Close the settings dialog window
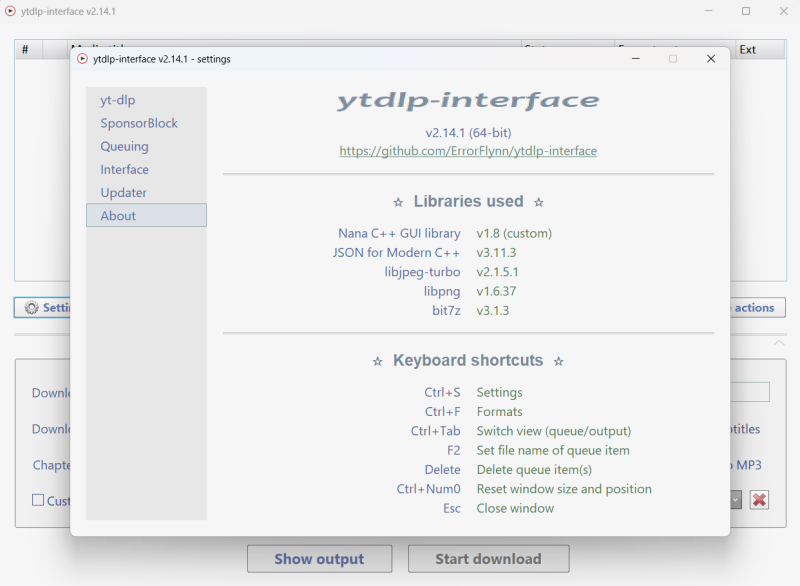The height and width of the screenshot is (586, 800). [x=711, y=59]
